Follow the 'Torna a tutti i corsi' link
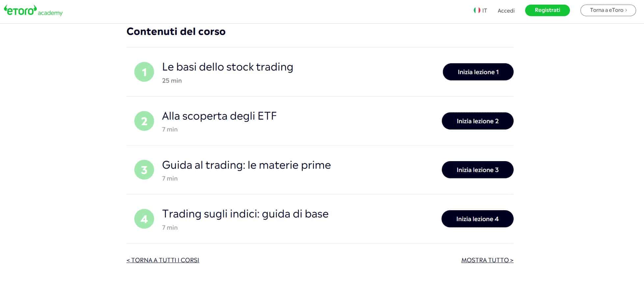Image resolution: width=644 pixels, height=286 pixels. click(x=163, y=260)
